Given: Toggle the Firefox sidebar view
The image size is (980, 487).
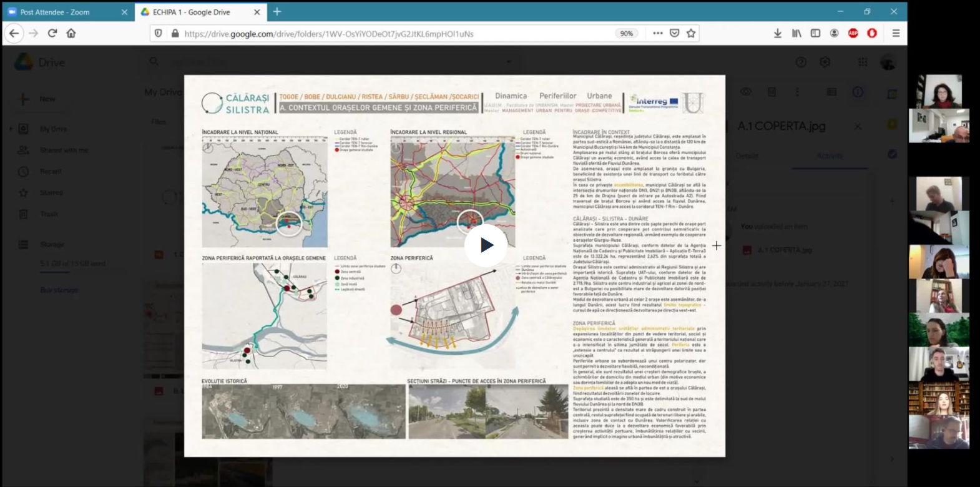Looking at the screenshot, I should click(x=815, y=34).
